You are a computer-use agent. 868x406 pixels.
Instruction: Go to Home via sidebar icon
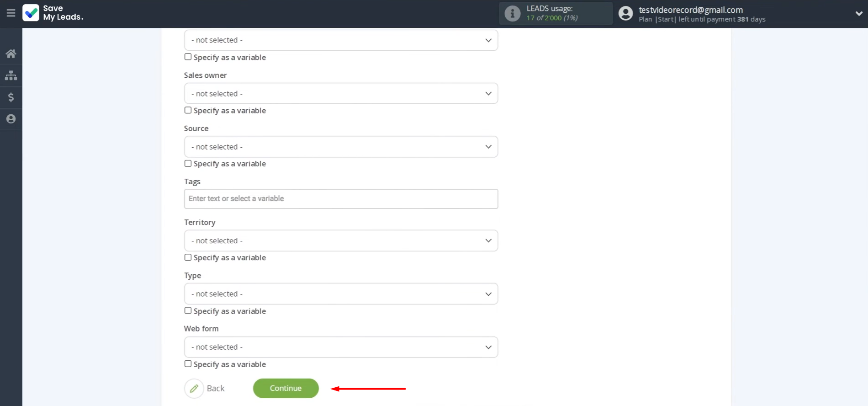click(11, 54)
